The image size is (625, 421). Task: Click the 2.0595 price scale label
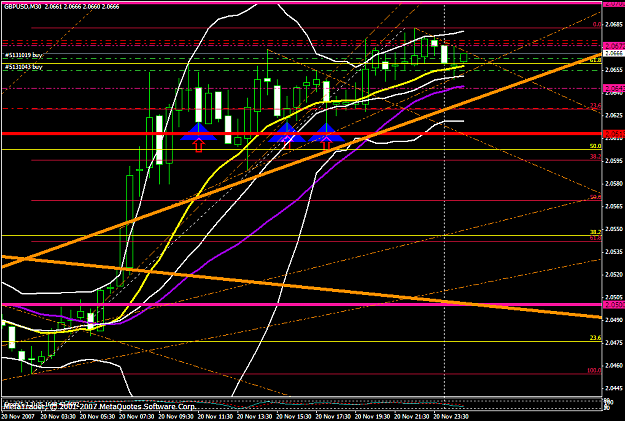click(614, 161)
